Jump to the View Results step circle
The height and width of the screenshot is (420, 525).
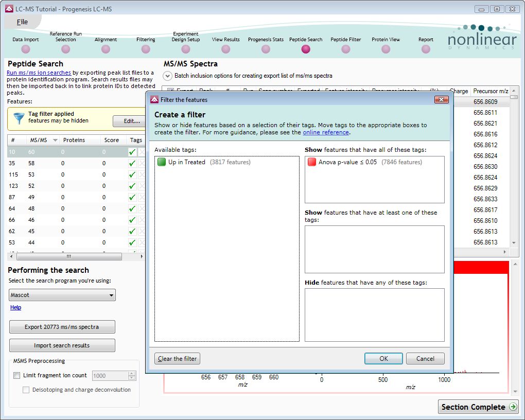click(225, 49)
